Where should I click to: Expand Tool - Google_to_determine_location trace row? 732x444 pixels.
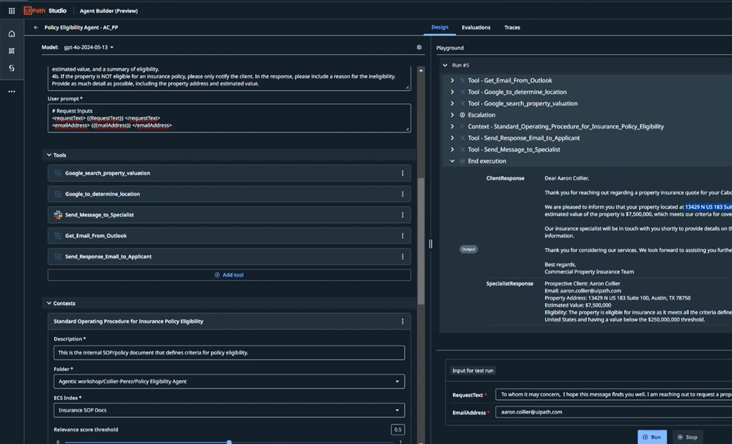[x=452, y=92]
